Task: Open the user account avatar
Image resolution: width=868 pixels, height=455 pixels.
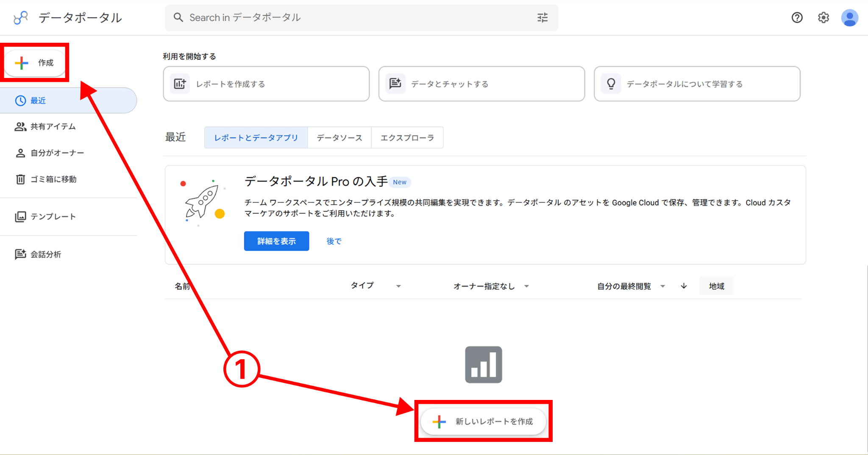Action: (x=849, y=18)
